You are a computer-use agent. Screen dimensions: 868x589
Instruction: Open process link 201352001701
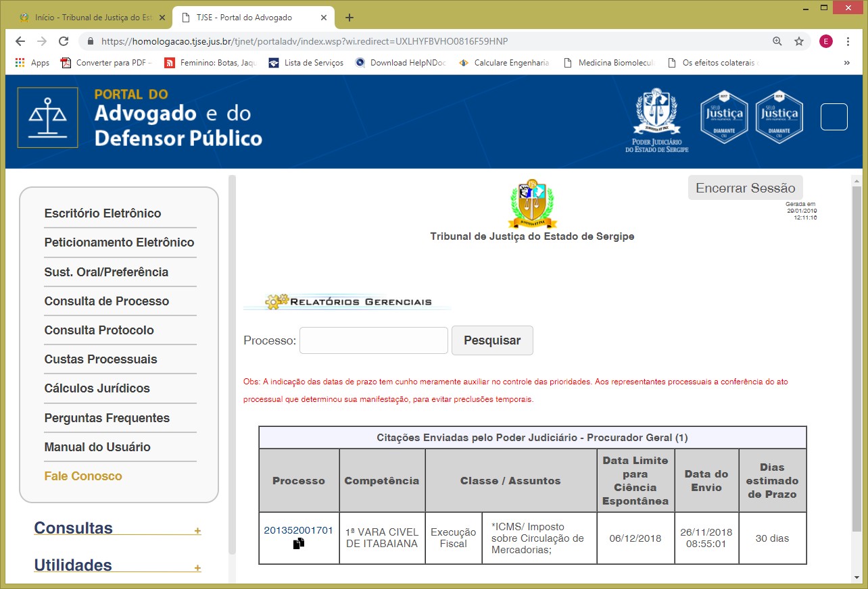tap(298, 530)
